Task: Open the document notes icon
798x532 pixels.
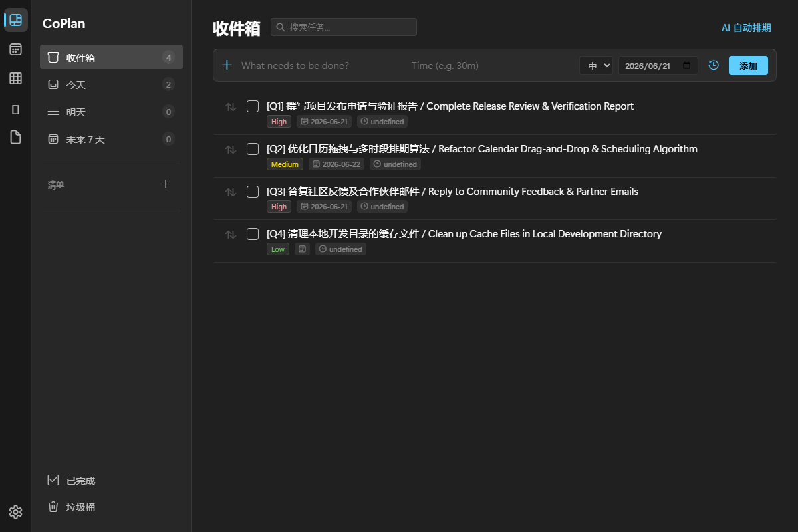Action: 16,137
